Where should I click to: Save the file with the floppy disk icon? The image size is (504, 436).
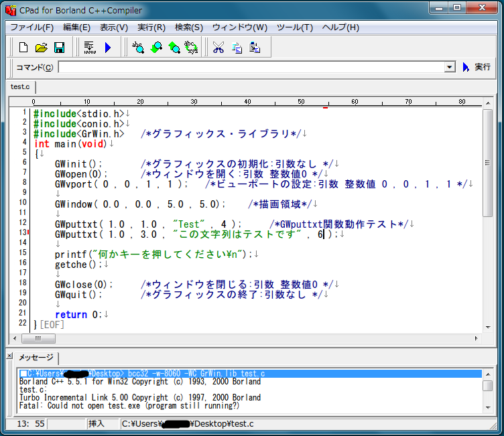[x=59, y=48]
